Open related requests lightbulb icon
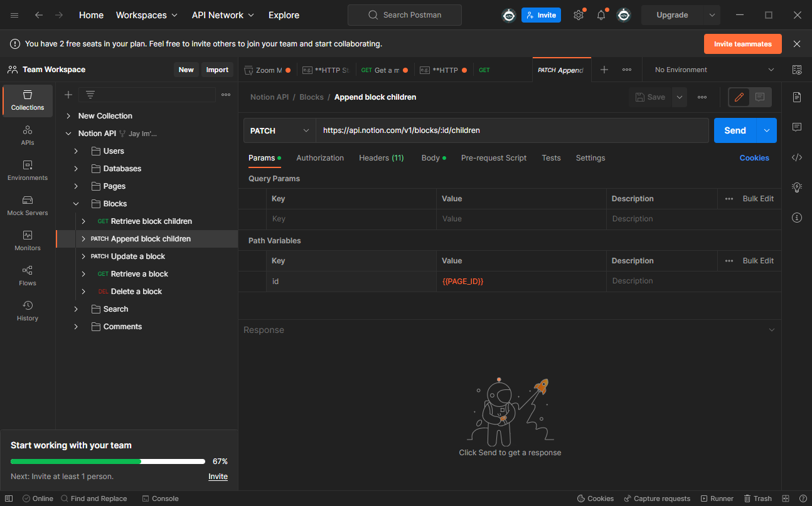The image size is (812, 506). point(797,187)
